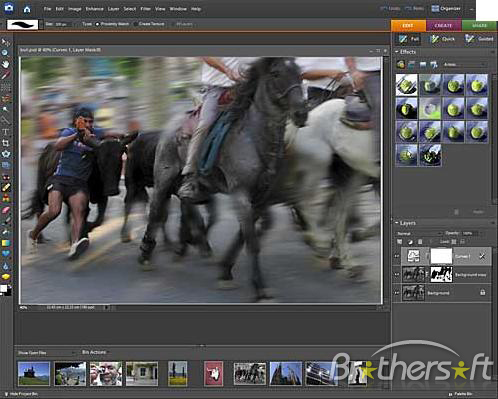
Task: Open the Welcome screen home icon
Action: click(27, 9)
